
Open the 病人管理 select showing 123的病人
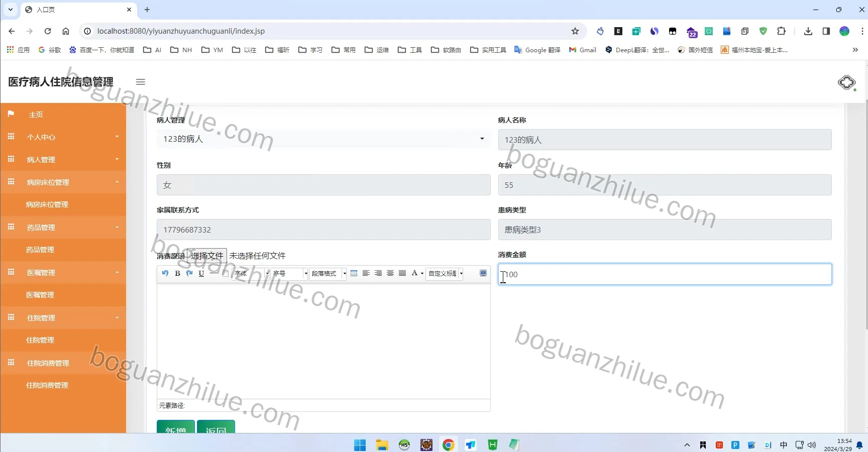[x=323, y=139]
